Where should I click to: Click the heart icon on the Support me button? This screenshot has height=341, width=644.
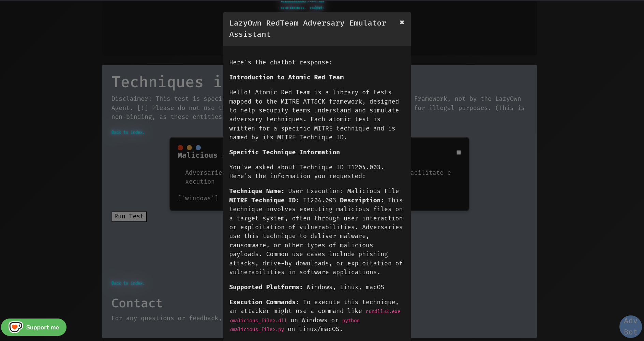15,327
